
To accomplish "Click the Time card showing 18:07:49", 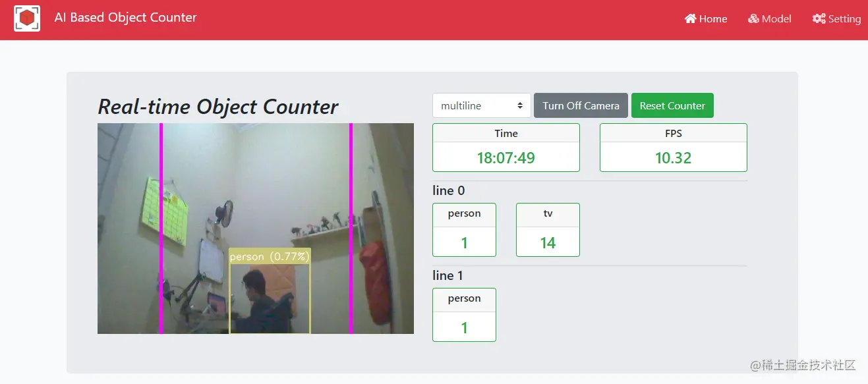I will pyautogui.click(x=506, y=148).
